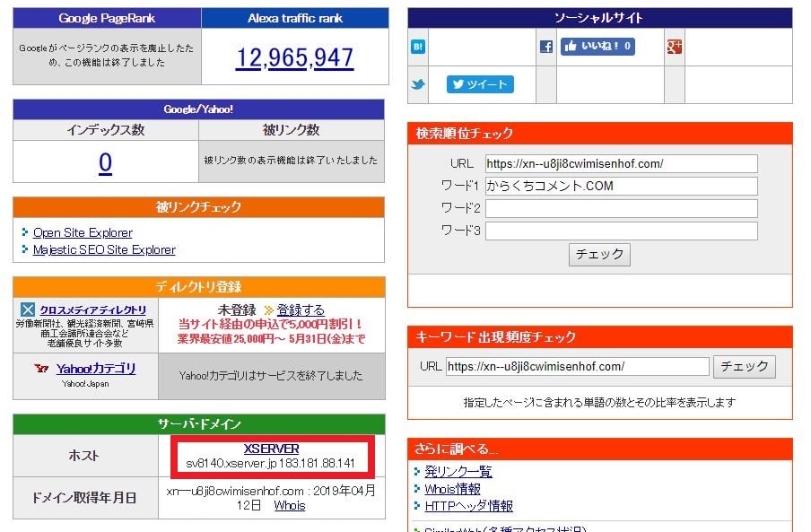This screenshot has width=811, height=532.
Task: Click the Facebook icon
Action: [546, 47]
